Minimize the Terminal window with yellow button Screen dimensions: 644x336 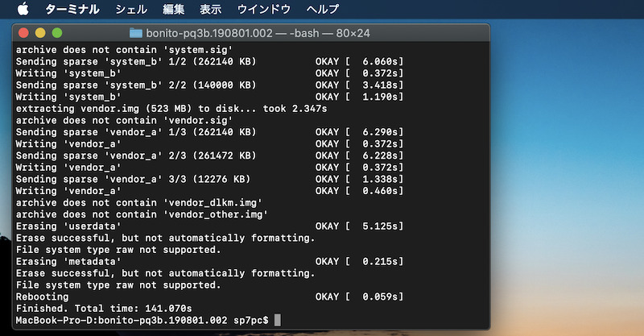pos(39,33)
